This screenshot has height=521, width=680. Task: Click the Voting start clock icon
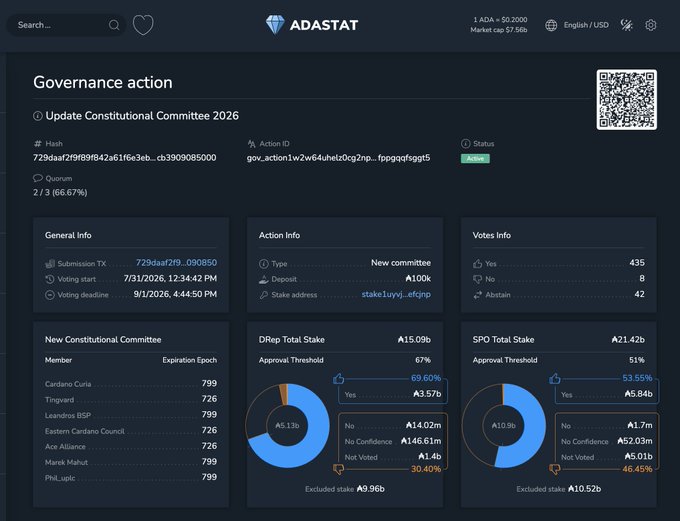coord(50,279)
